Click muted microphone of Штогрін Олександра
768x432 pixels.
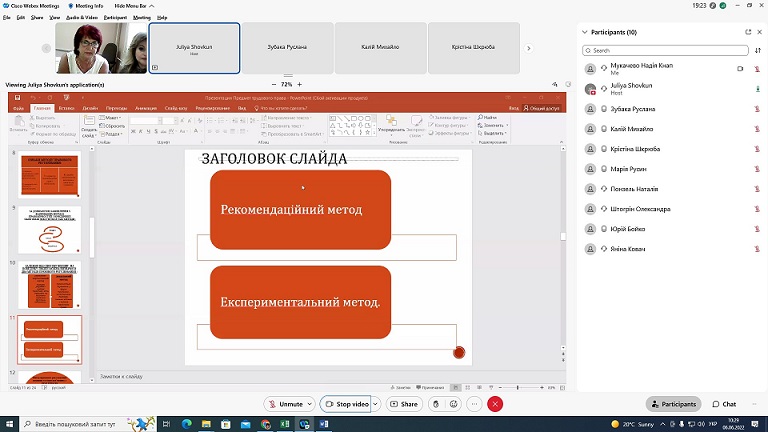pyautogui.click(x=757, y=209)
